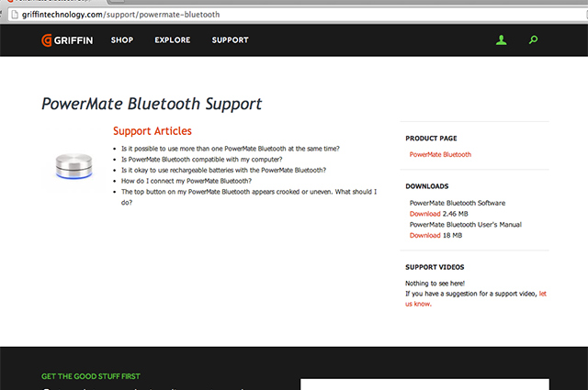Open the SHOP menu

[x=122, y=40]
